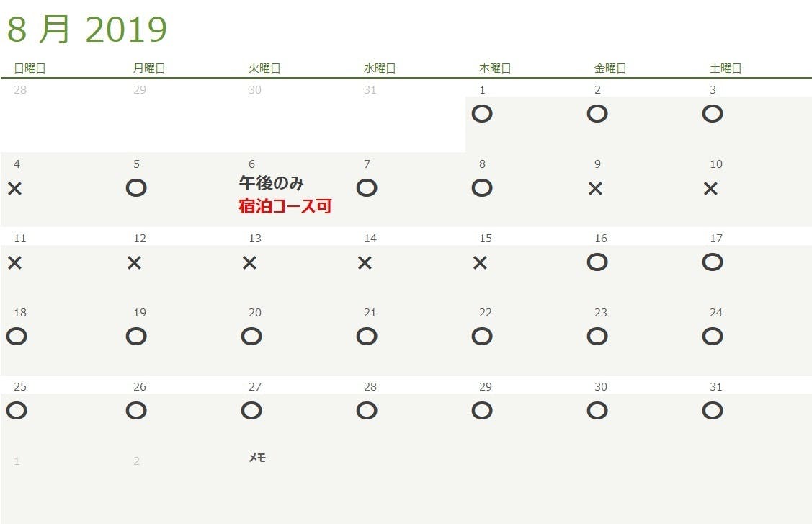Image resolution: width=812 pixels, height=524 pixels.
Task: Click the circle mark on August 20
Action: [251, 337]
